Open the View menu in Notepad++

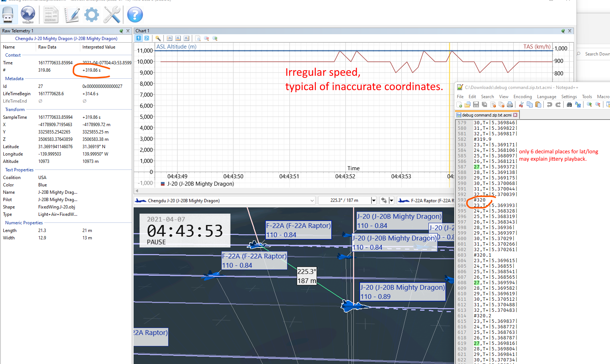tap(504, 97)
